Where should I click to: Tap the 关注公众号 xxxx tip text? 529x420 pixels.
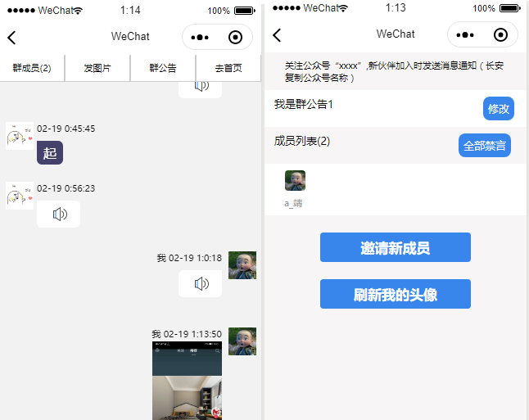[x=394, y=71]
